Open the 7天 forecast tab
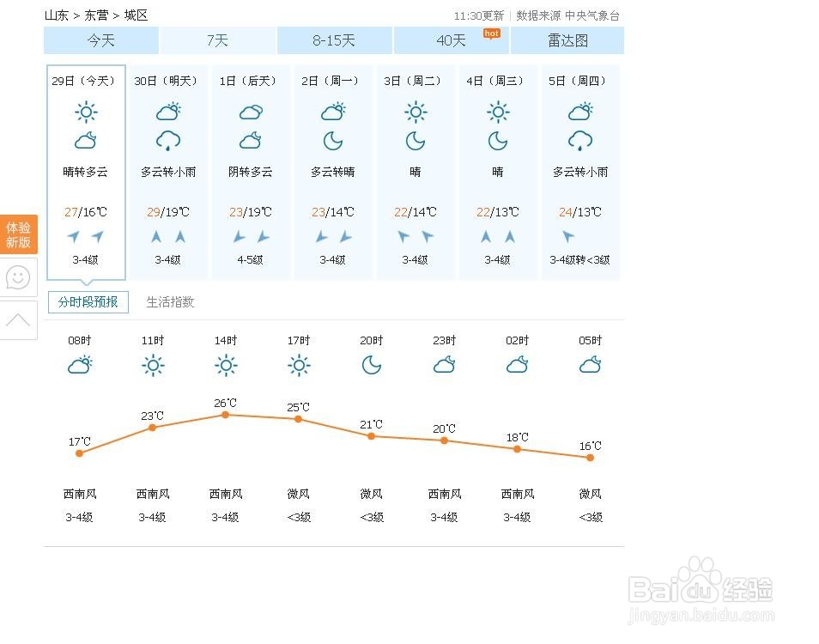819x644 pixels. (x=218, y=40)
